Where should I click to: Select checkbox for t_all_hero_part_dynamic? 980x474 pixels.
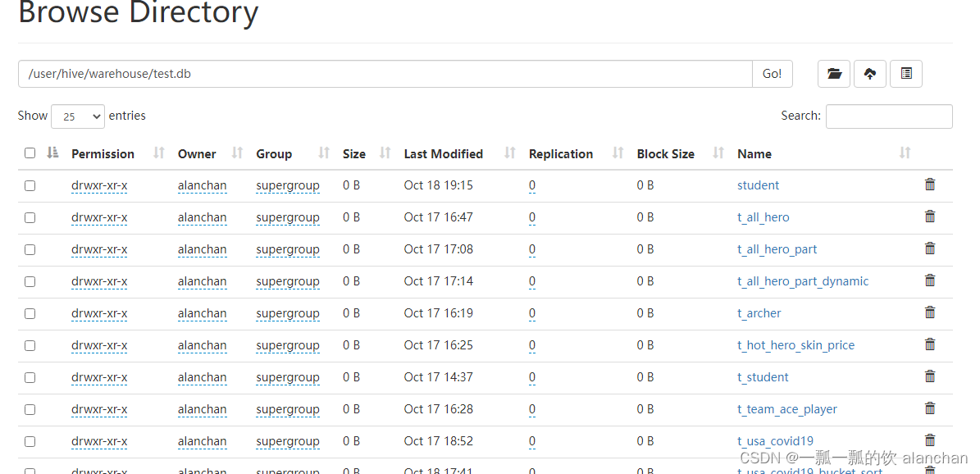point(30,281)
